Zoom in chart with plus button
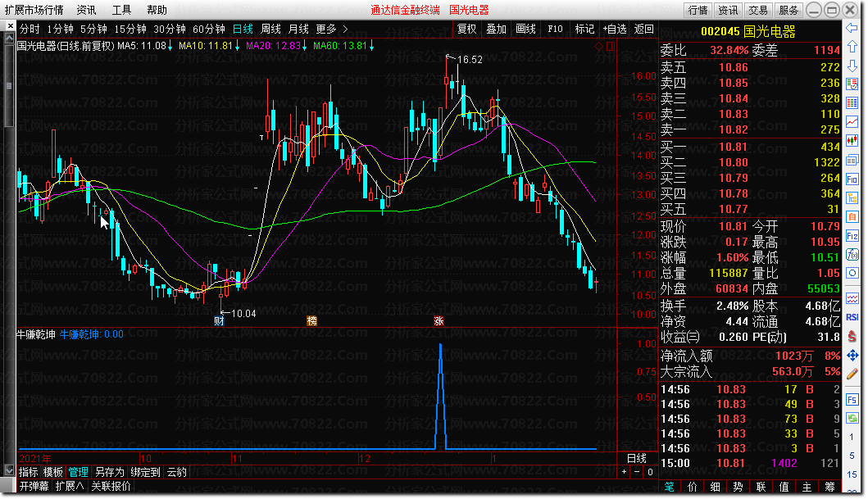 tap(625, 472)
